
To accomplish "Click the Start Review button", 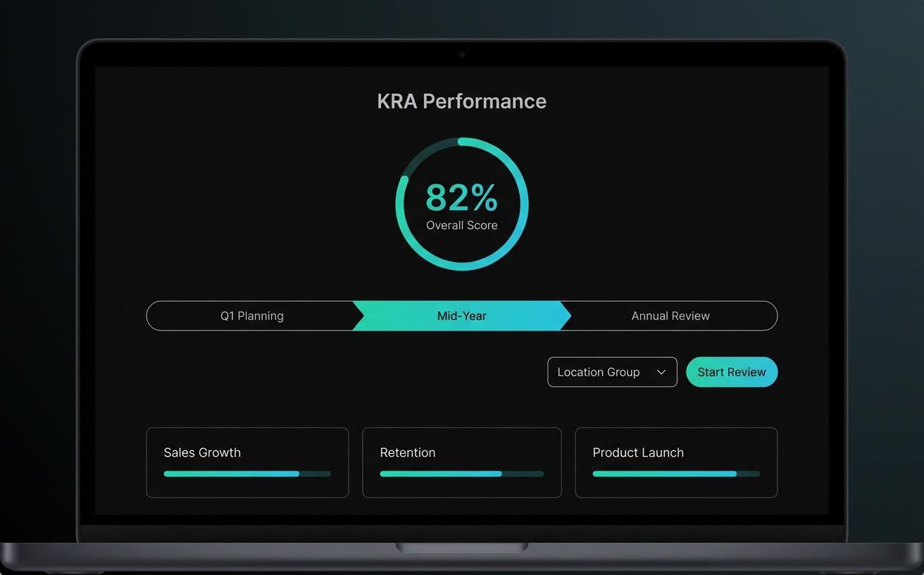I will coord(732,372).
